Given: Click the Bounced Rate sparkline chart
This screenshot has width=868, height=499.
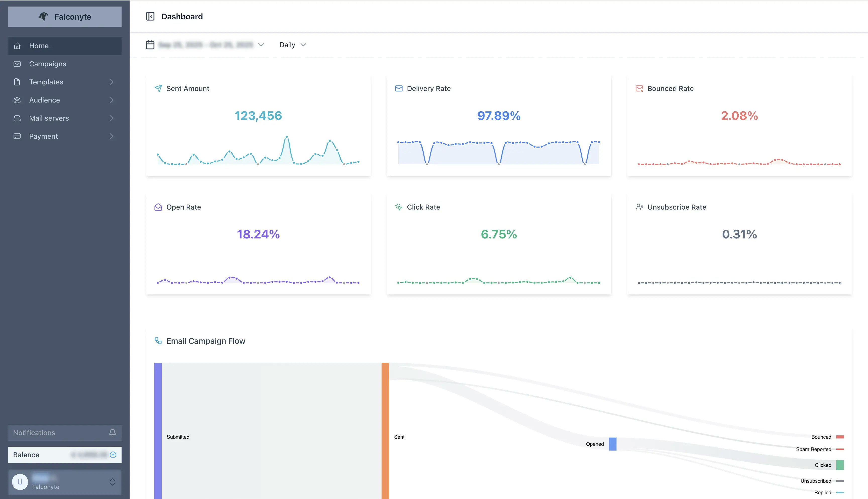Looking at the screenshot, I should 739,162.
